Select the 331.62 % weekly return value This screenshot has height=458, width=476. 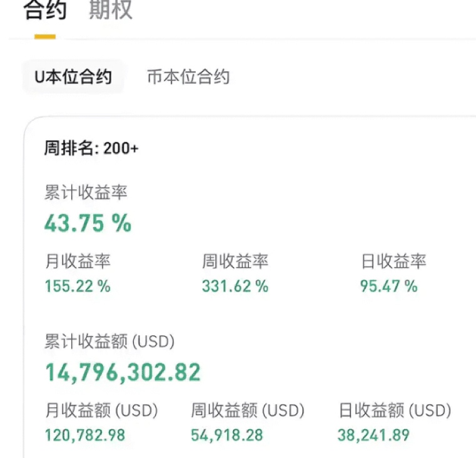[x=235, y=287]
